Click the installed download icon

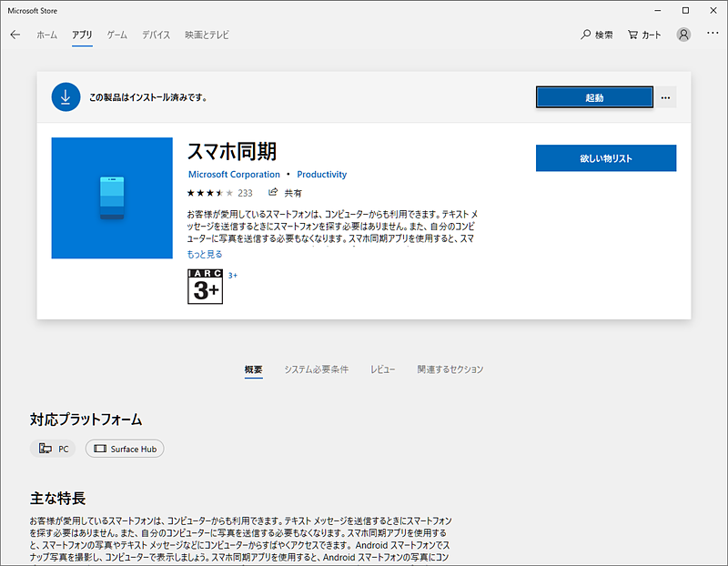click(65, 96)
